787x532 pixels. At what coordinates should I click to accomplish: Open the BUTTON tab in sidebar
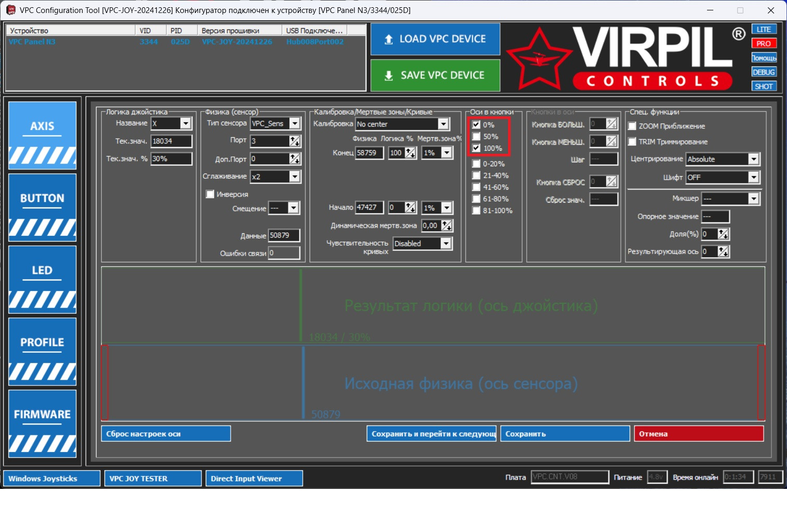[x=43, y=208]
